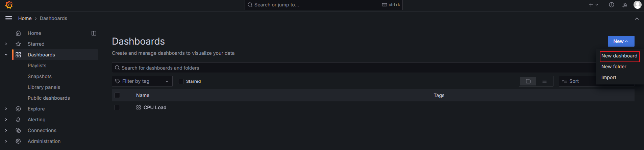Viewport: 644px width, 150px height.
Task: Choose New dashboard from the menu
Action: [x=619, y=56]
